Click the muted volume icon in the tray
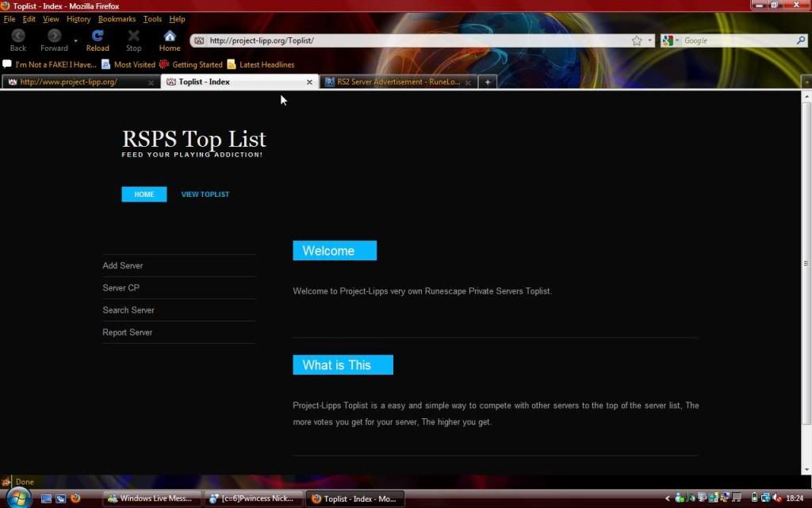Screen dimensions: 812x508 (776, 498)
